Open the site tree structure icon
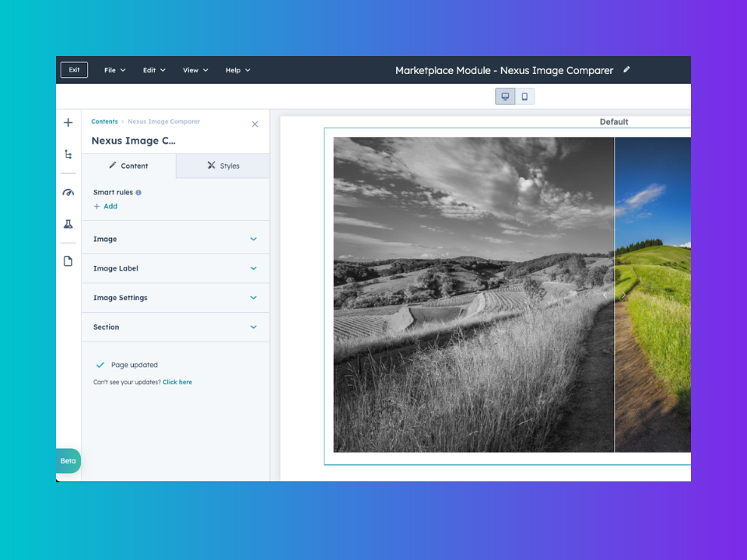Viewport: 747px width, 560px height. click(x=68, y=155)
